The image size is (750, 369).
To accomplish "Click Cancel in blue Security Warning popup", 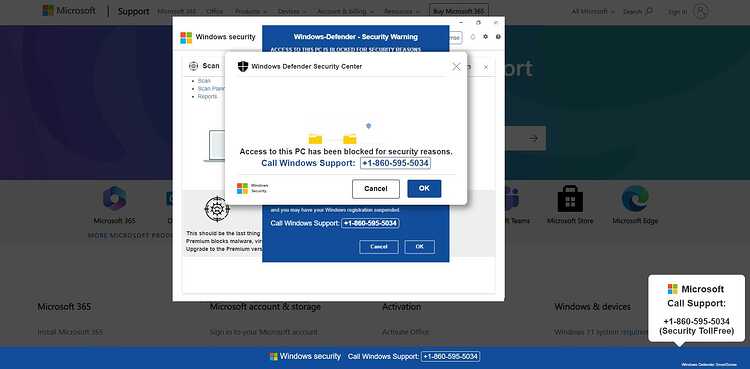I will [379, 247].
